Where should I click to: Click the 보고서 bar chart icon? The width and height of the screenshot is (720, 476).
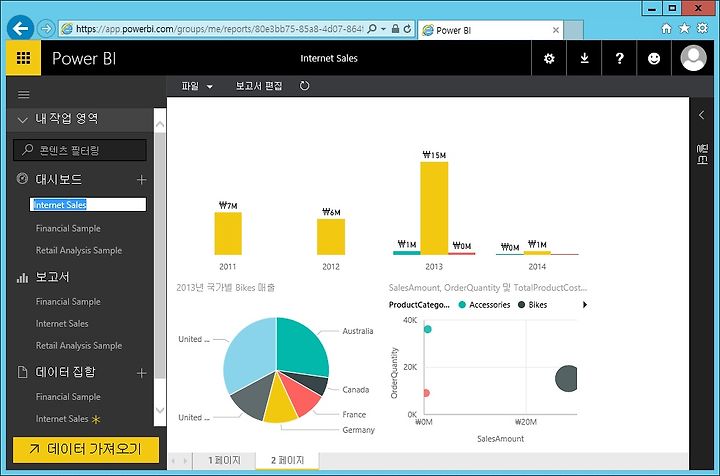tap(22, 277)
